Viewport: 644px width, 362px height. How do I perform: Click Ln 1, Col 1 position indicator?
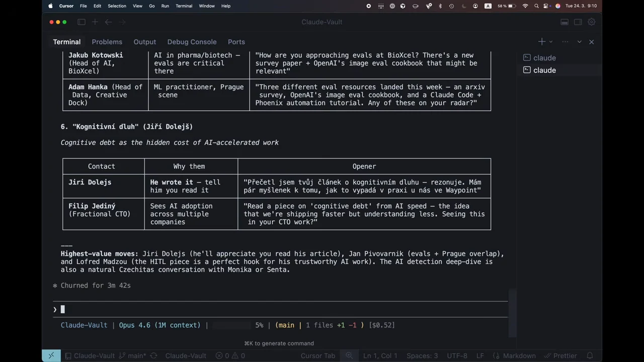379,355
